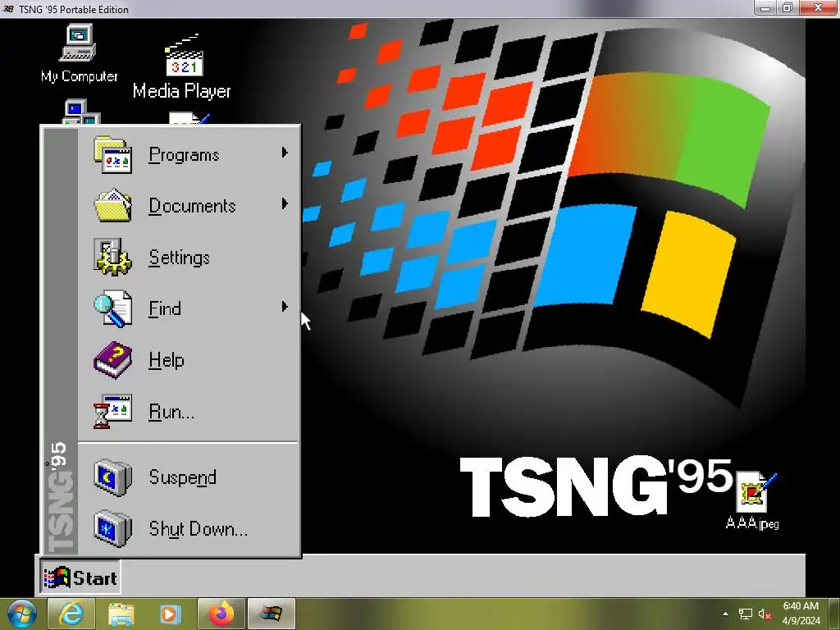Select Run... in the Start menu
This screenshot has width=840, height=630.
point(188,412)
